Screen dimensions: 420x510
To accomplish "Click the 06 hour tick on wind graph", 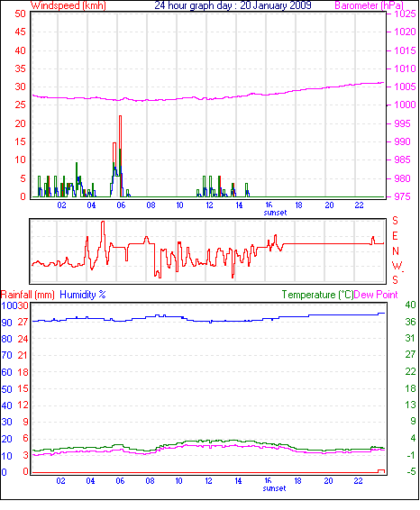I will tap(121, 205).
